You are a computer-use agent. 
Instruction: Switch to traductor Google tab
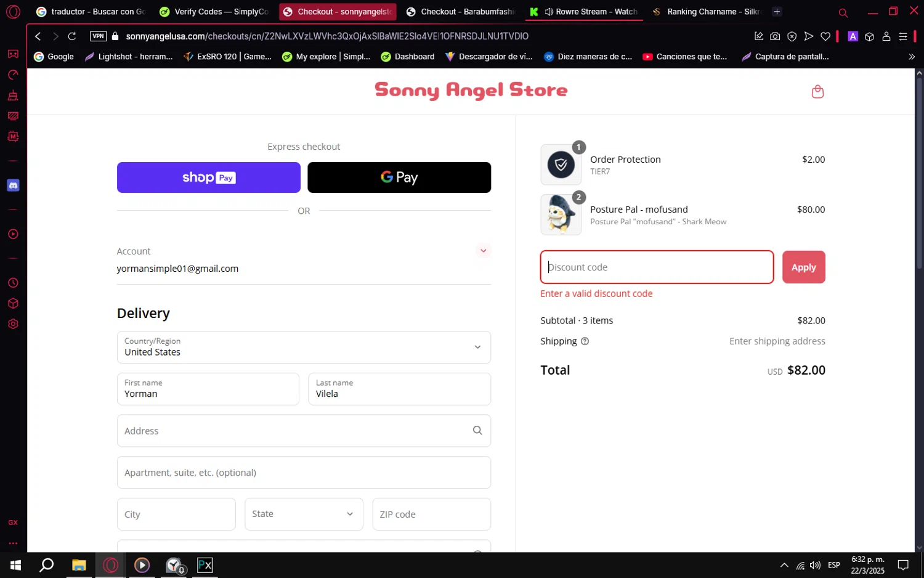(x=90, y=12)
